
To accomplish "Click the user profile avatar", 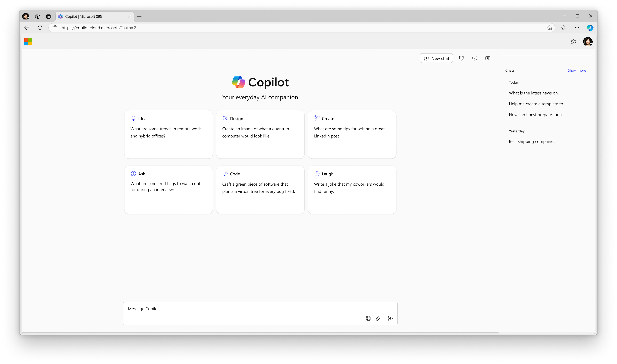I will (588, 42).
